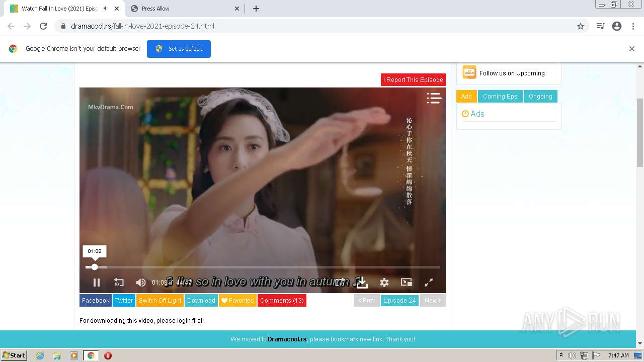Open Action Center flag icon
Image resolution: width=644 pixels, height=362 pixels.
tap(596, 355)
